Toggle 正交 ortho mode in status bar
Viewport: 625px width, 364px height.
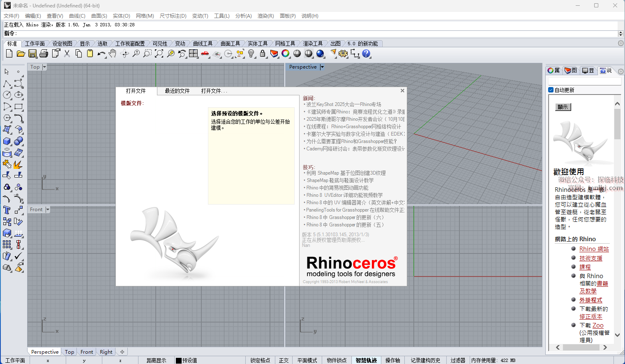point(284,360)
